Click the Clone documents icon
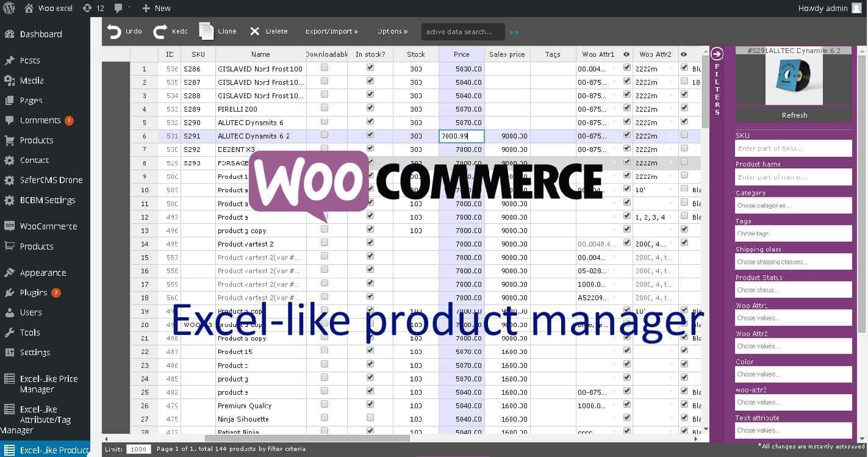 point(207,32)
